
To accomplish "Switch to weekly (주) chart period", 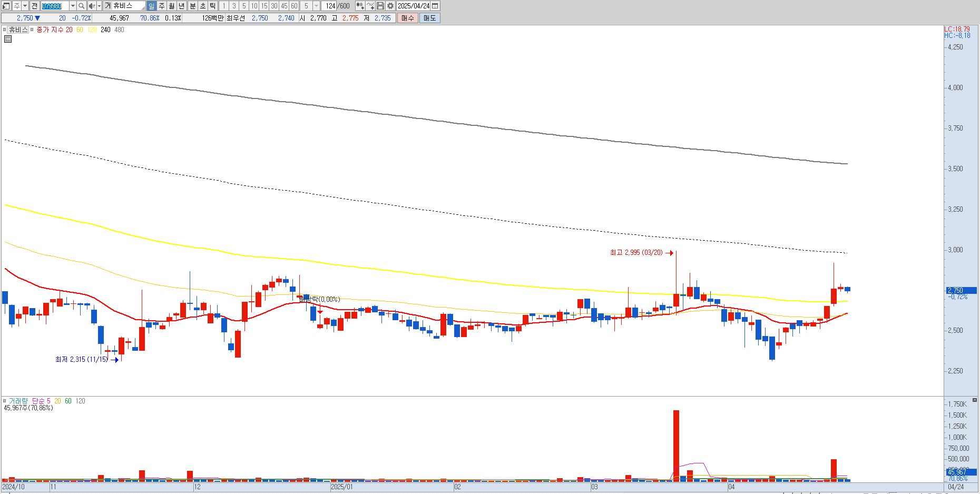I will click(x=162, y=6).
